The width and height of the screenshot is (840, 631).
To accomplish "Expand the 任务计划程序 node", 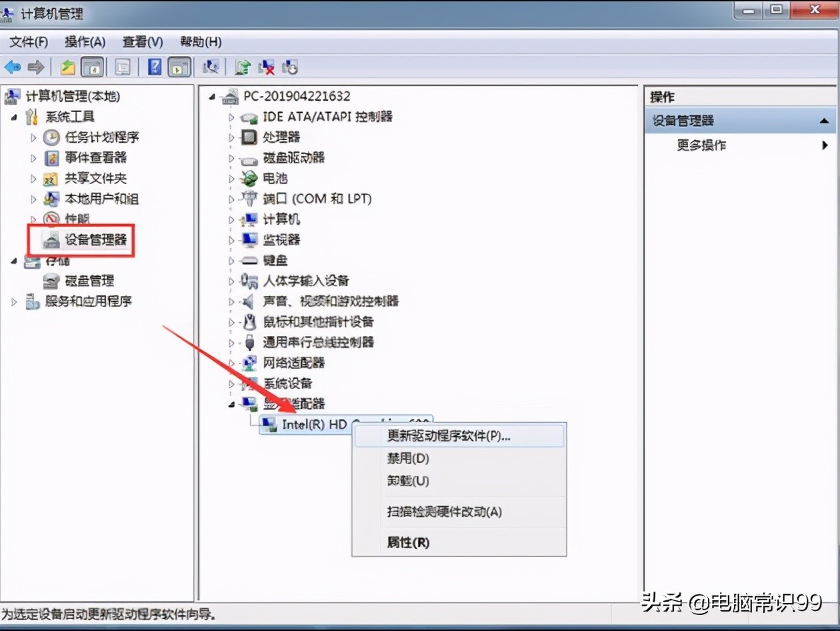I will tap(33, 137).
